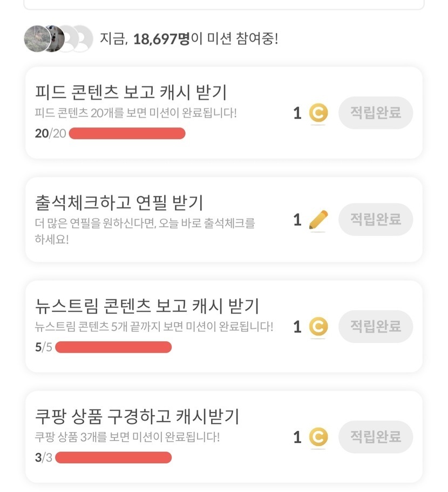This screenshot has height=492, width=448.
Task: Open 출석체크하고 연필 받기 title
Action: [119, 203]
